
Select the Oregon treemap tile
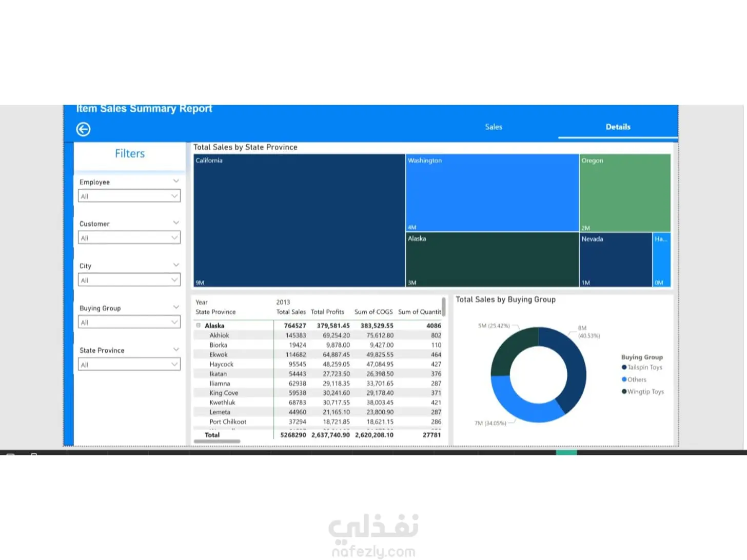(625, 193)
